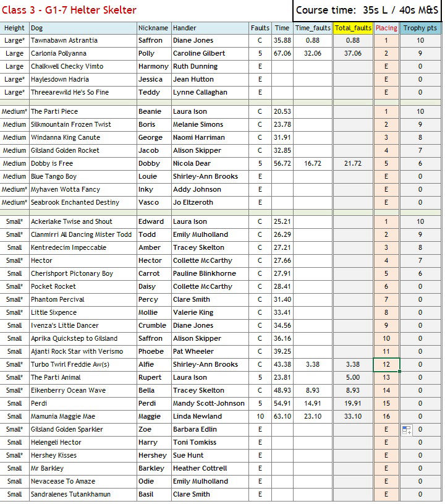The width and height of the screenshot is (445, 504).
Task: Click the handler cell Addy Johnson
Action: pyautogui.click(x=210, y=189)
